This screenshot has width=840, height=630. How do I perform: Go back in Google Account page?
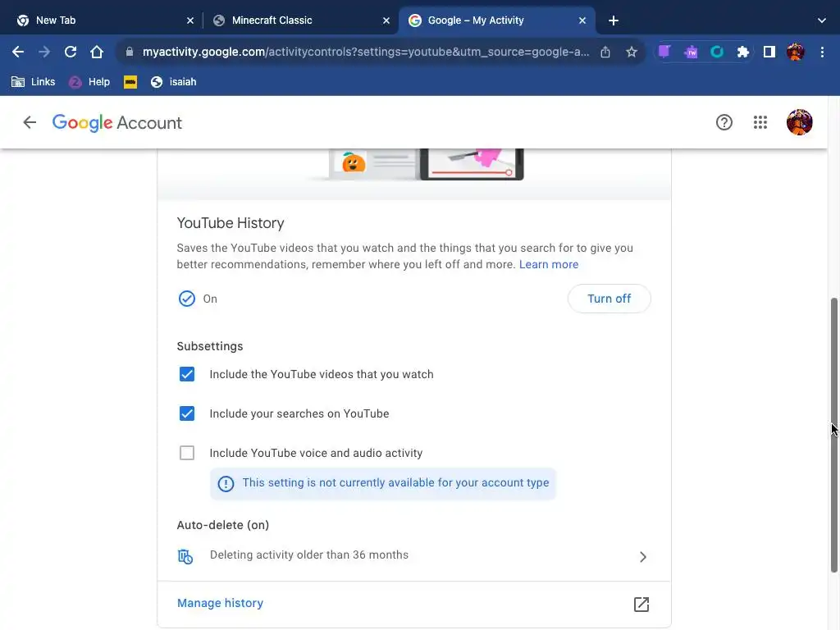tap(30, 122)
